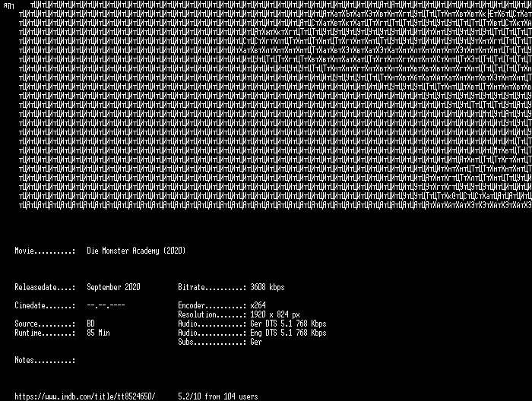Image resolution: width=532 pixels, height=401 pixels.
Task: Click the 5.2/10 from 104 users rating
Action: pos(217,396)
